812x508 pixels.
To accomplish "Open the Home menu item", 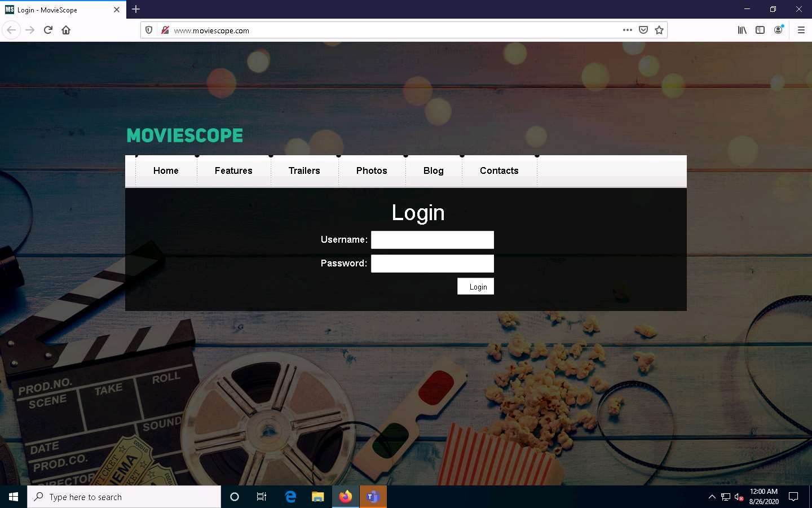I will pyautogui.click(x=166, y=170).
